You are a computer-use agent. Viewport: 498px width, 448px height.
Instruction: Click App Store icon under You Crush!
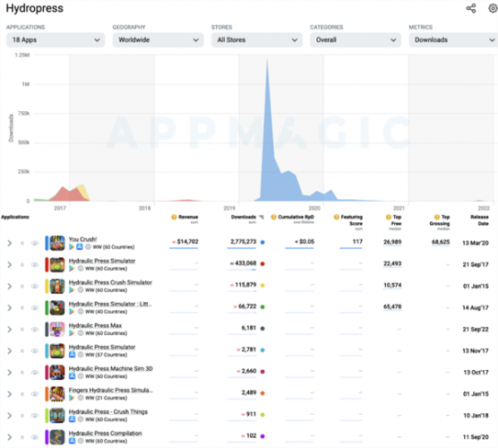tap(80, 247)
